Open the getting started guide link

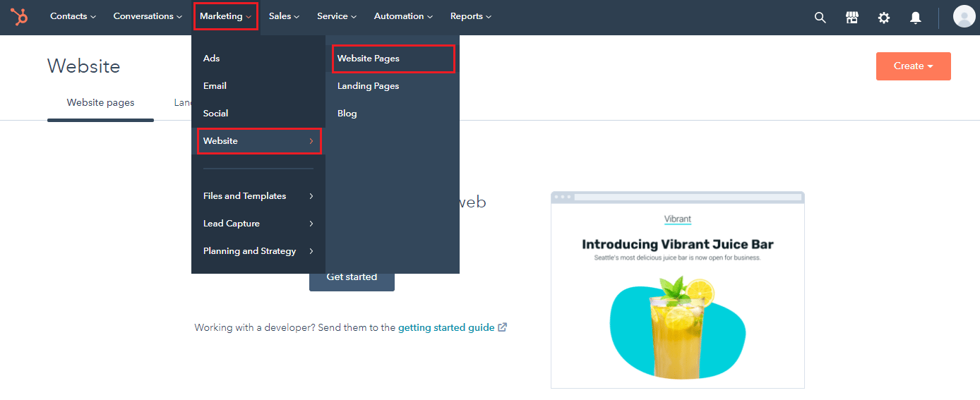pos(446,327)
